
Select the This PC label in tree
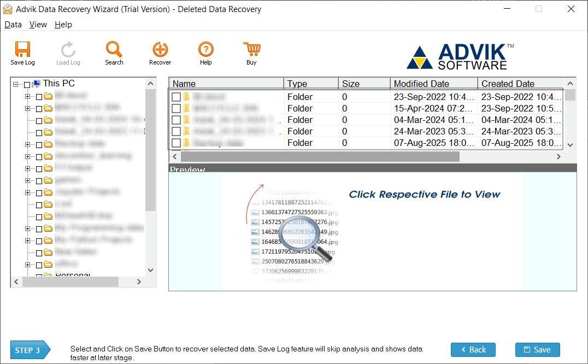click(x=59, y=83)
